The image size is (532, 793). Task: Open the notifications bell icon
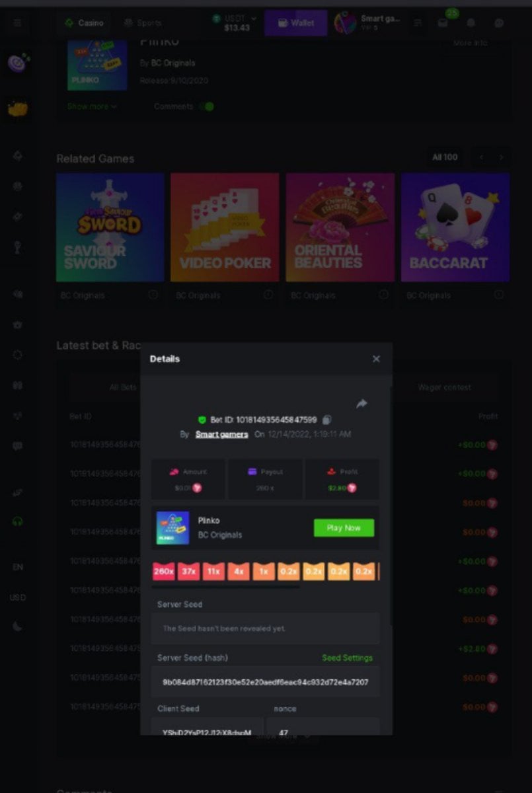[471, 23]
